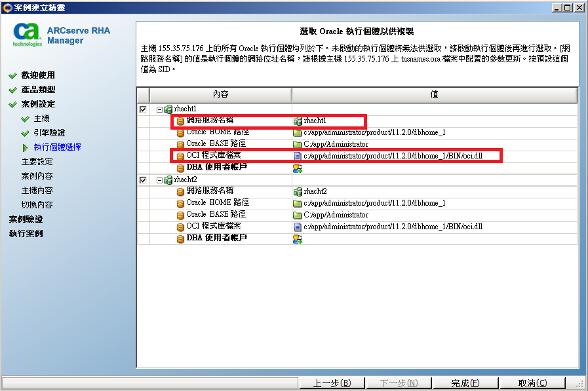Click the 內容 column header
This screenshot has width=588, height=391.
tap(220, 95)
